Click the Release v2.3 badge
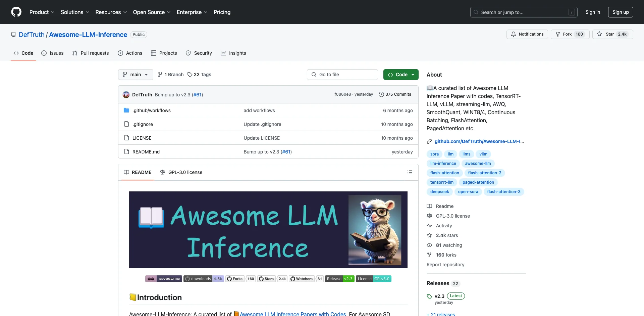 point(340,279)
